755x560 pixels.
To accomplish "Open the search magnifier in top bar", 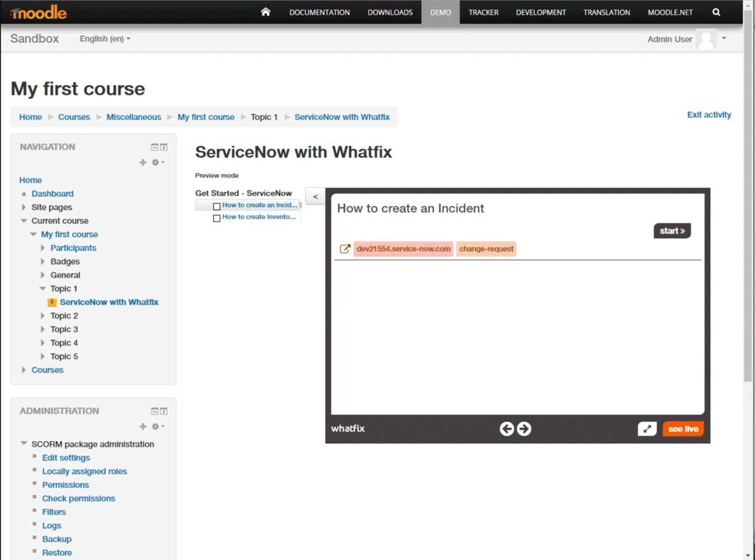I will pos(716,12).
